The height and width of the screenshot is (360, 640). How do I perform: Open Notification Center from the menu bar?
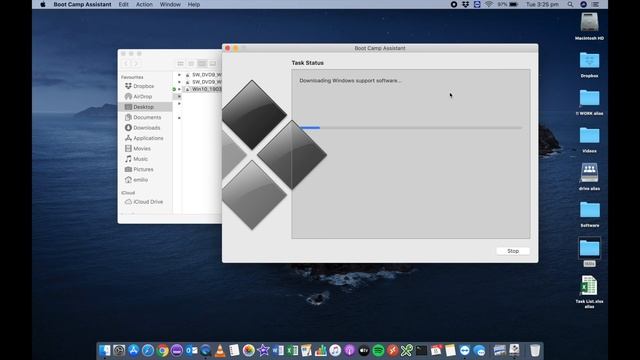596,4
